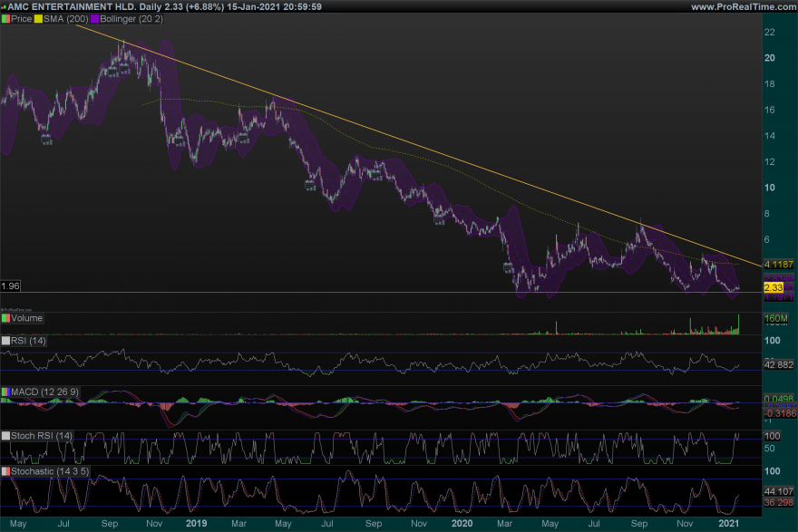Click the 44.107 Stochastic value tag
Image resolution: width=798 pixels, height=532 pixels.
click(x=779, y=491)
